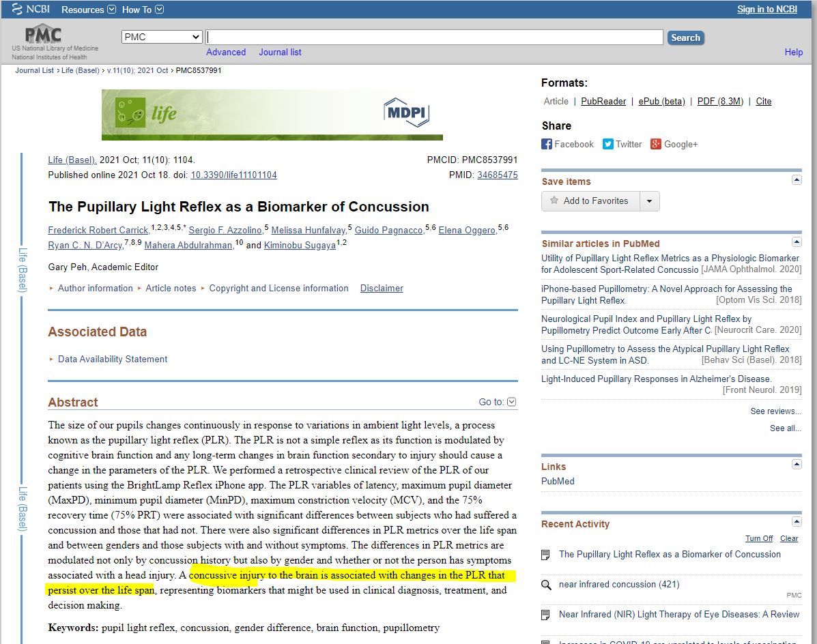
Task: Open PMID 34685475 link
Action: click(x=497, y=175)
